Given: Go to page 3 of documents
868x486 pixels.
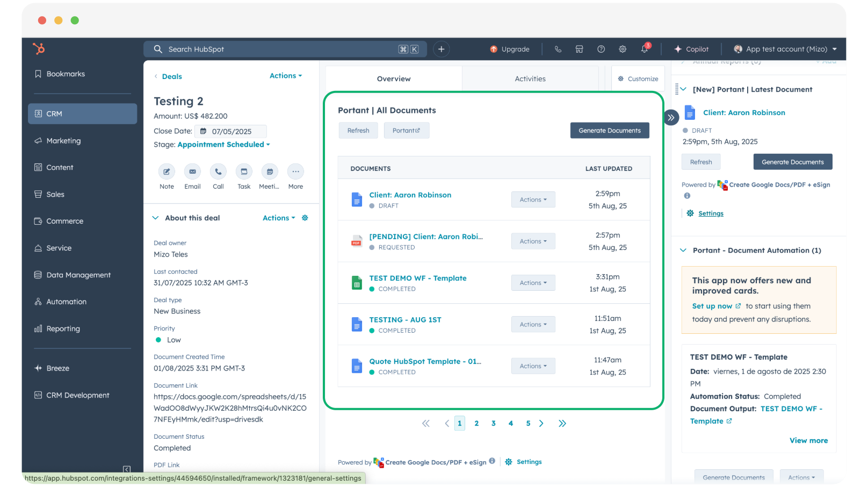Looking at the screenshot, I should [x=493, y=423].
